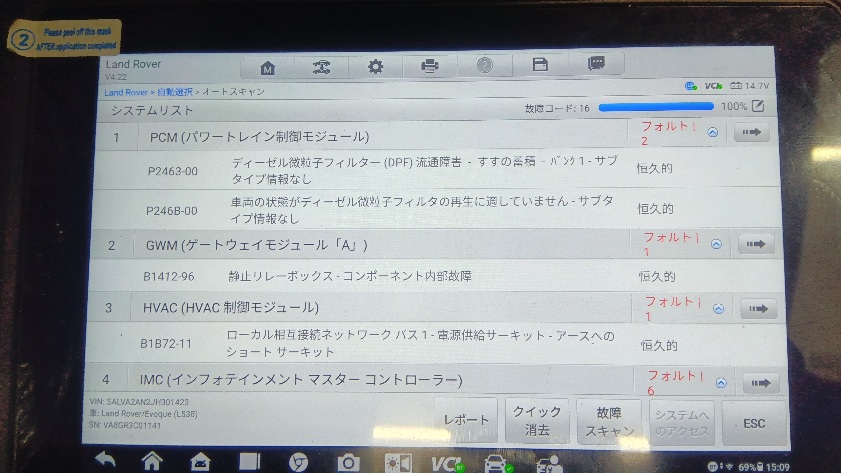Open the message feedback icon
The height and width of the screenshot is (473, 841).
(x=596, y=64)
